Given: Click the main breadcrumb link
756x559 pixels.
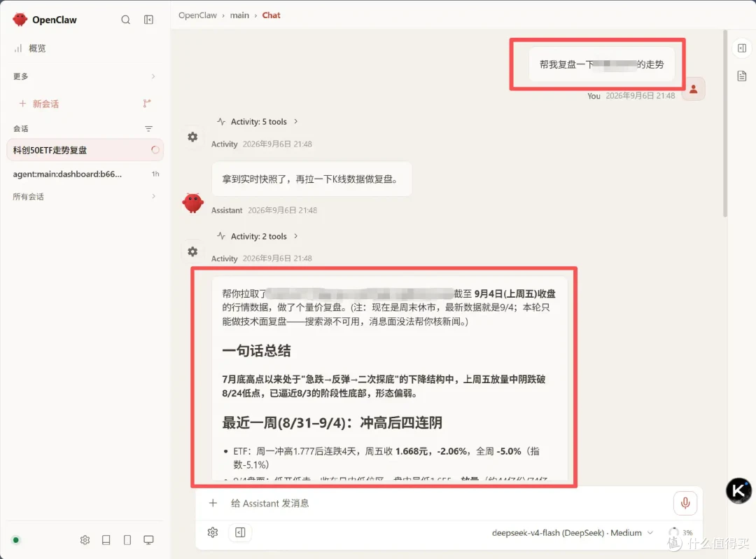Looking at the screenshot, I should (x=239, y=15).
